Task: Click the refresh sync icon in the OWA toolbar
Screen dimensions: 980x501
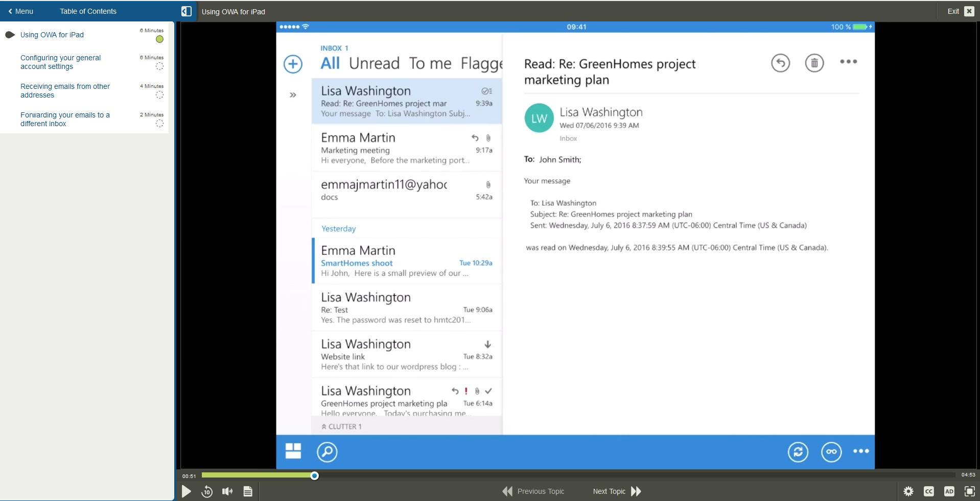Action: (x=798, y=452)
